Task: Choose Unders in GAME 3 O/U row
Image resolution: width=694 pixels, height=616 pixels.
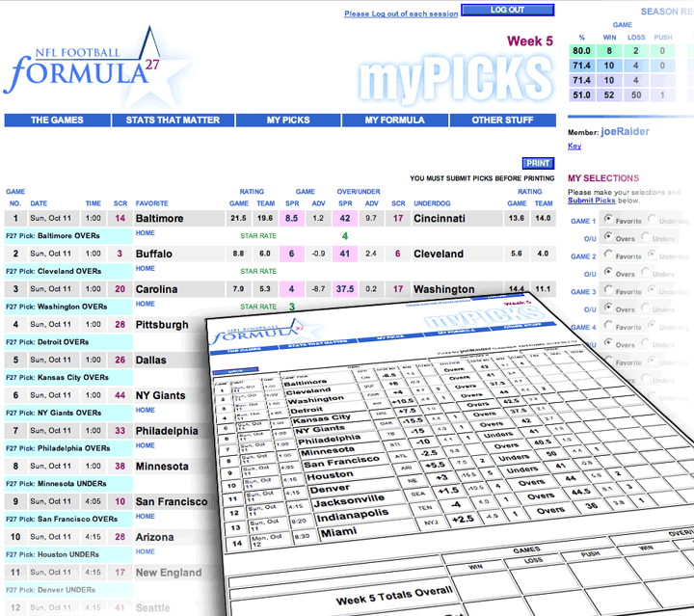Action: click(645, 307)
